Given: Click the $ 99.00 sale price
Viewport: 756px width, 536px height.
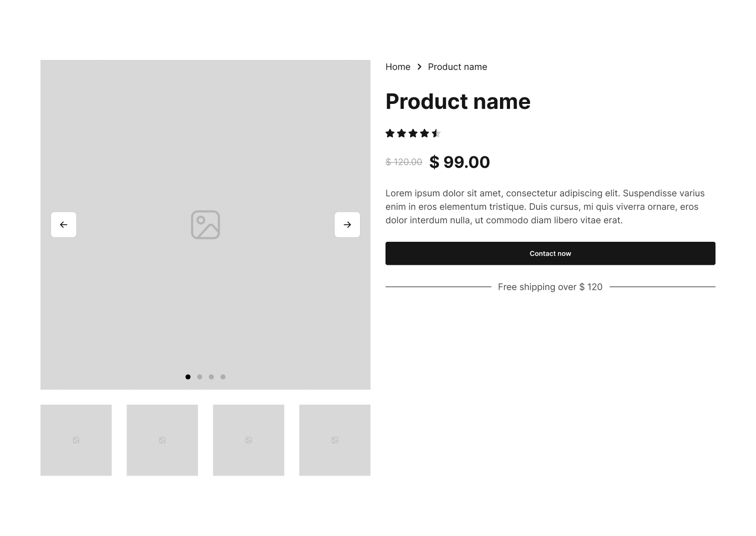Looking at the screenshot, I should (459, 162).
